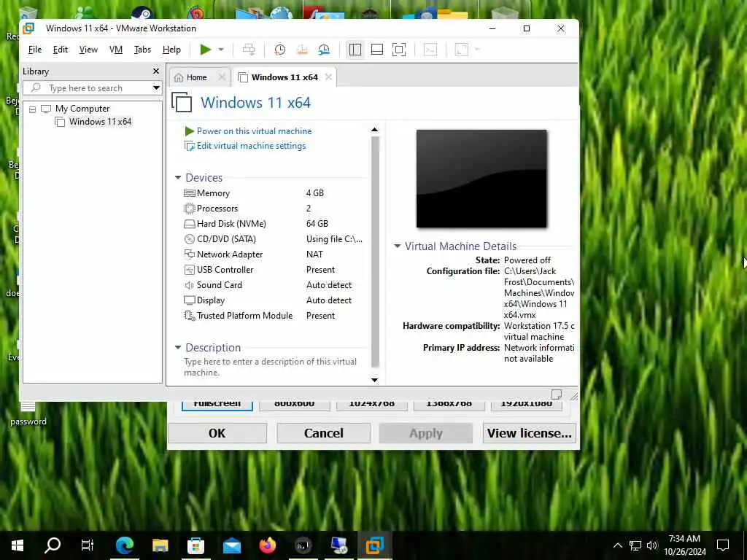
Task: Open the library search filter dropdown
Action: pyautogui.click(x=156, y=88)
